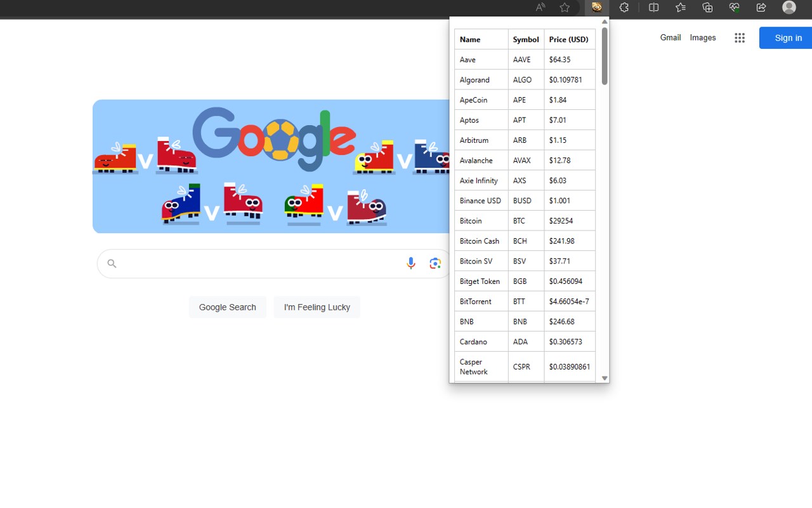This screenshot has width=812, height=508.
Task: Click the $1.84 ApeCoin price
Action: (570, 100)
